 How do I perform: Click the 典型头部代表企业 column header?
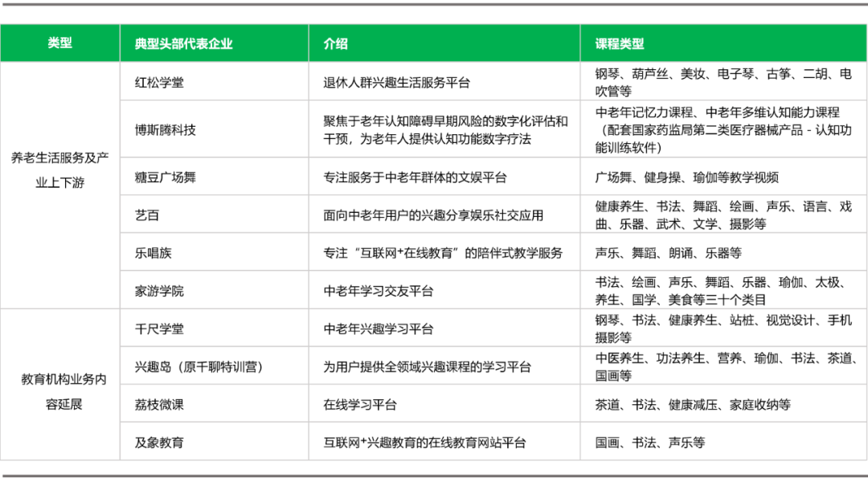[x=183, y=43]
